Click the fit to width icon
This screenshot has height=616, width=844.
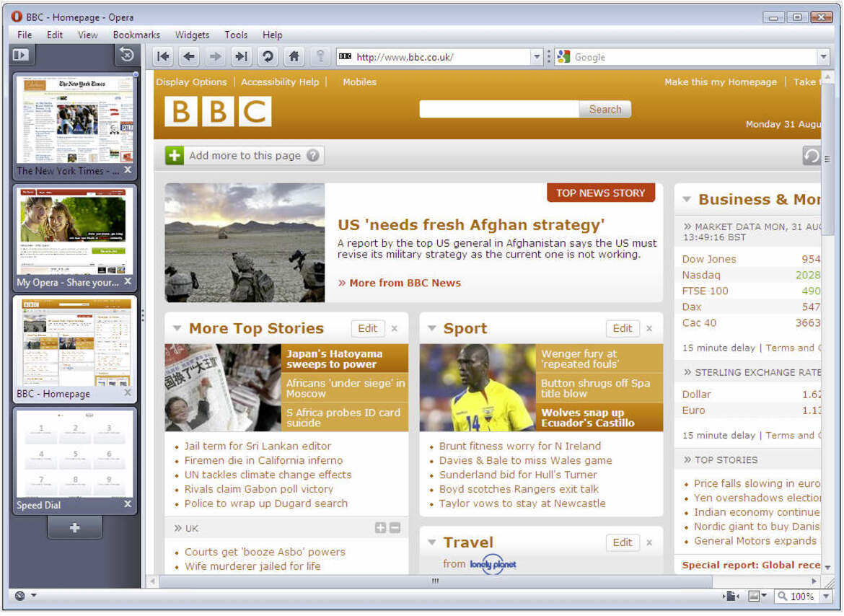pos(731,596)
